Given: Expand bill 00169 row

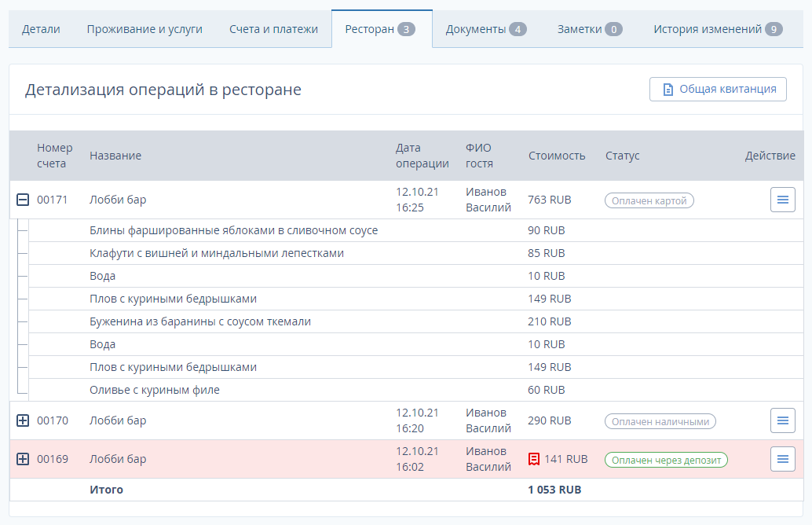Looking at the screenshot, I should point(23,459).
